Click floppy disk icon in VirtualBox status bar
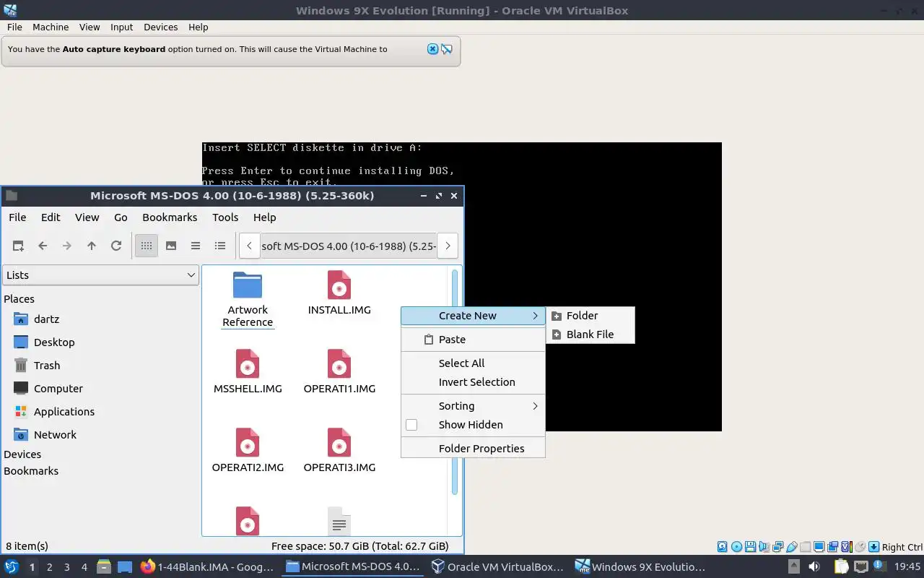This screenshot has height=578, width=924. [x=750, y=547]
